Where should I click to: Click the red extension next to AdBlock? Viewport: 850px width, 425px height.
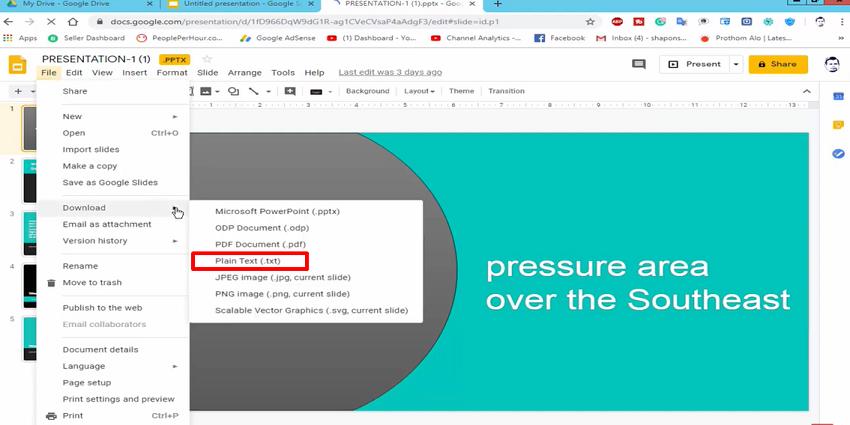(639, 22)
